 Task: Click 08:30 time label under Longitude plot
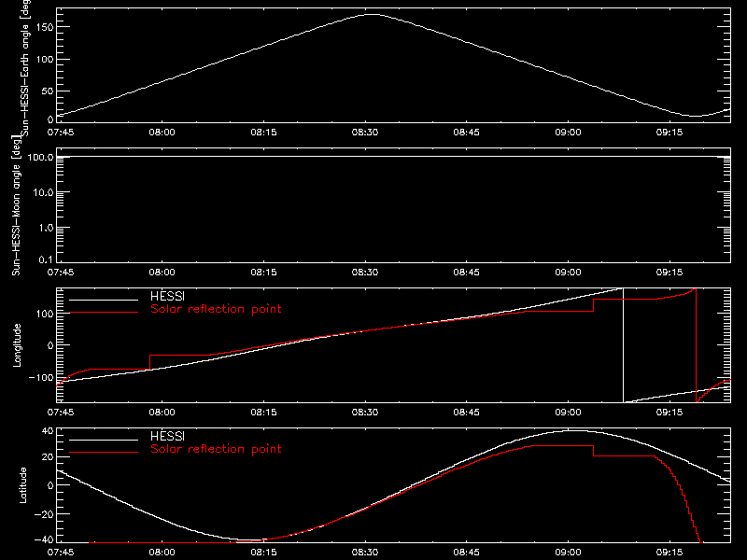pyautogui.click(x=365, y=412)
